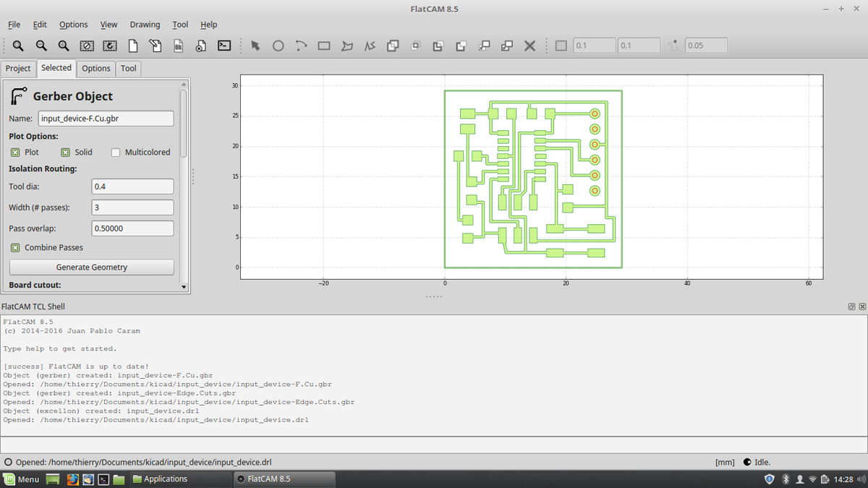Toggle the Plot checkbox
This screenshot has height=488, width=868.
click(x=15, y=153)
